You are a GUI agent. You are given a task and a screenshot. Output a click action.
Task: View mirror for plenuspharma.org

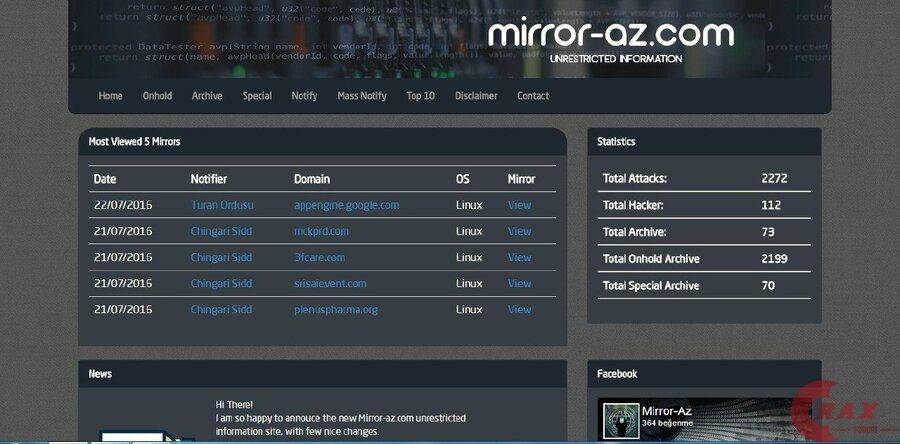click(519, 310)
